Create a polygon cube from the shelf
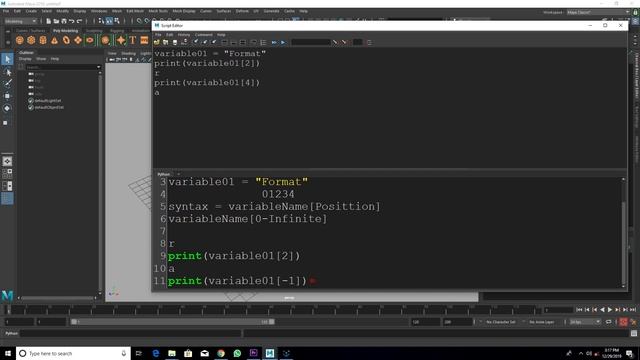Viewport: 640px width, 360px height. pos(31,40)
